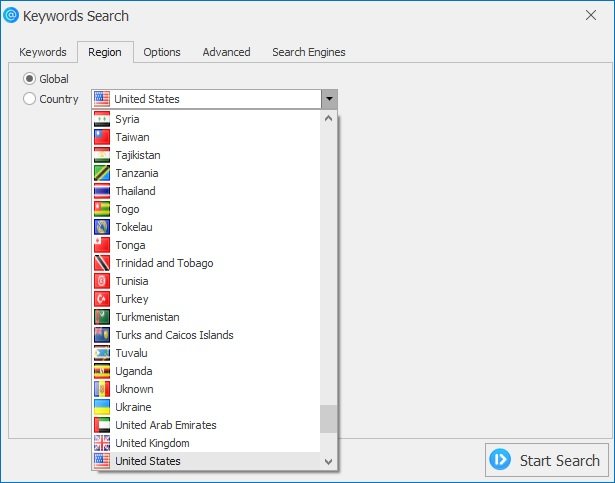Choose "Turkmenistan" from the list
This screenshot has height=483, width=615.
point(207,317)
